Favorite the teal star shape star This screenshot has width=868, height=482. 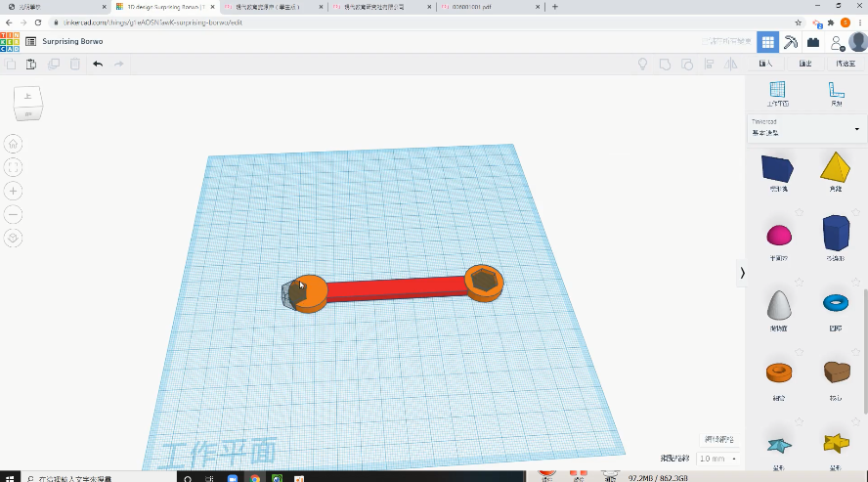pos(799,421)
